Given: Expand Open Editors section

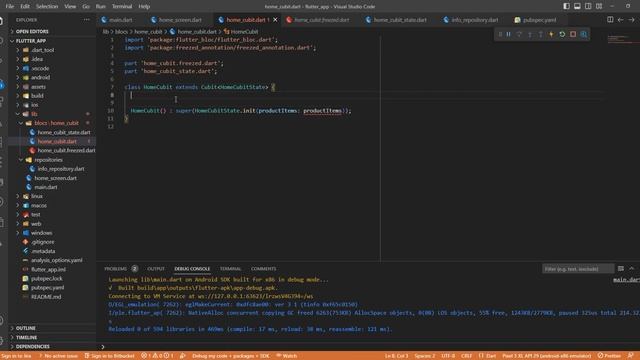Looking at the screenshot, I should click(52, 31).
